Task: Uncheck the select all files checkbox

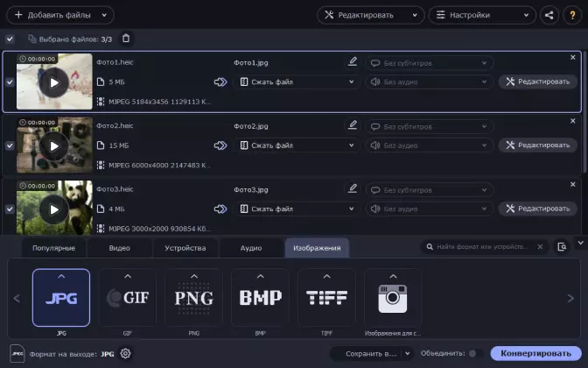Action: pyautogui.click(x=10, y=39)
